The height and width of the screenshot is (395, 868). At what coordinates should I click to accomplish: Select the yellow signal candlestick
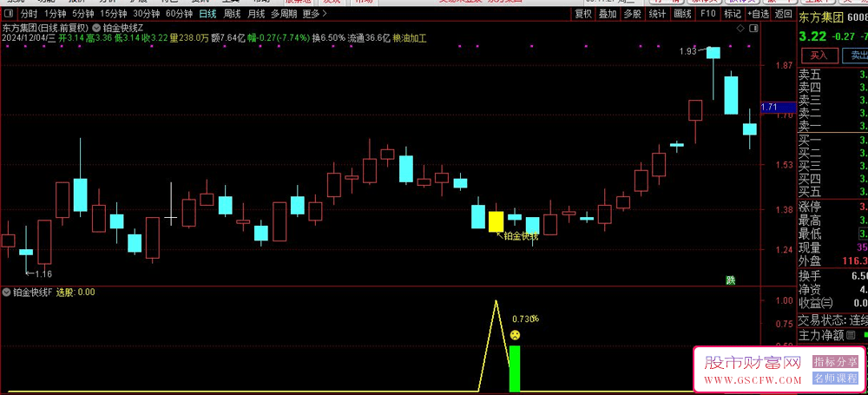click(496, 221)
